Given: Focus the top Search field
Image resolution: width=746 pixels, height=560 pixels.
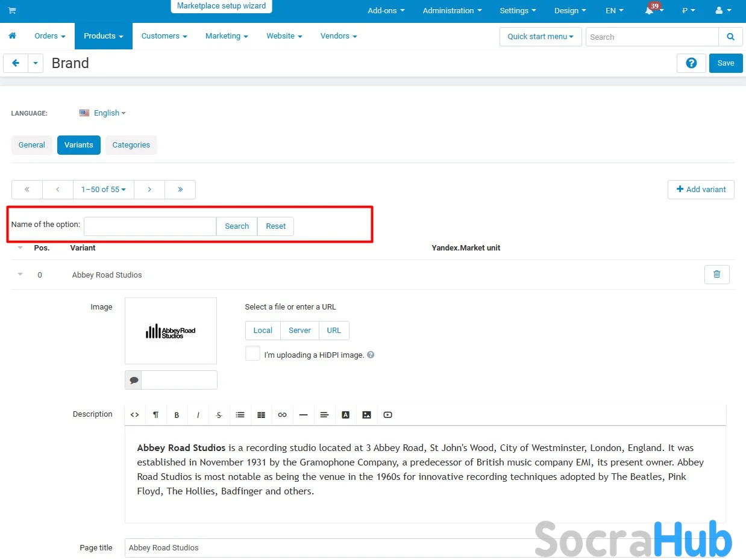Looking at the screenshot, I should [652, 37].
